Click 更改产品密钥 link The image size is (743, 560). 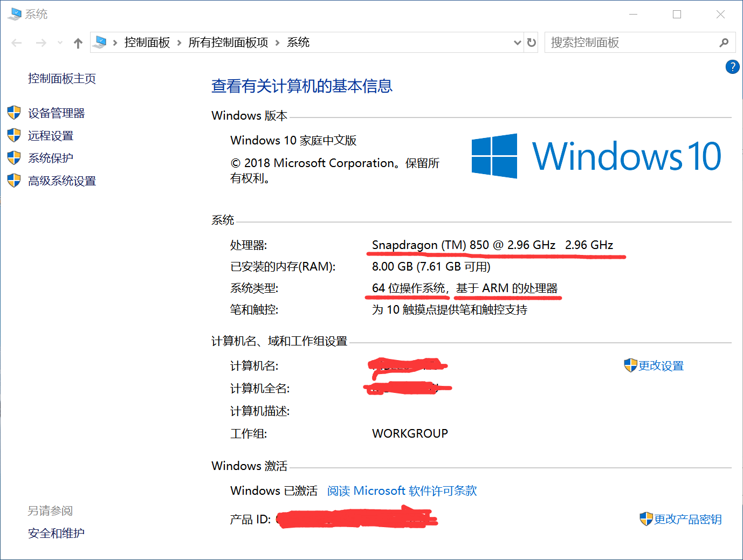687,519
